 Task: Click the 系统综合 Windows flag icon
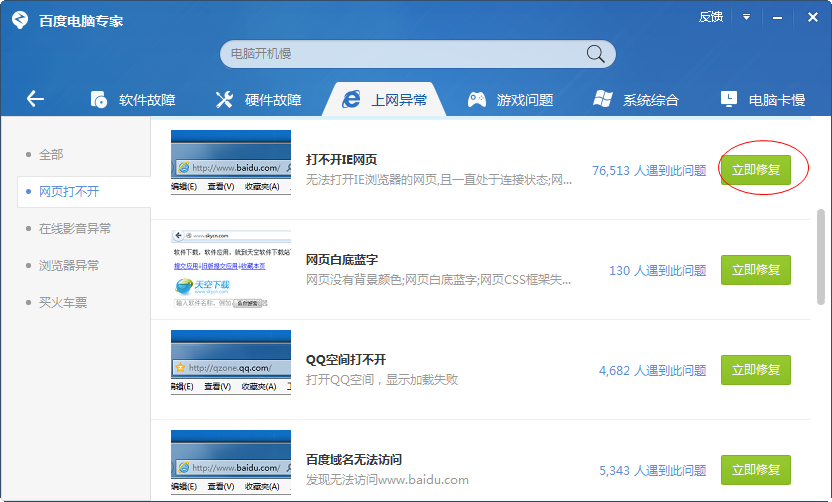[x=603, y=99]
